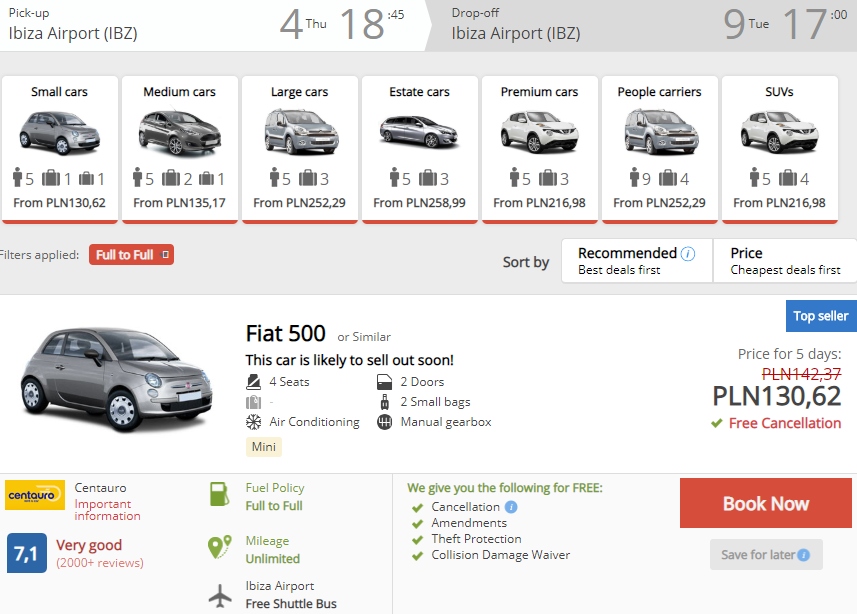Click the 7,1 rating badge

click(x=26, y=553)
